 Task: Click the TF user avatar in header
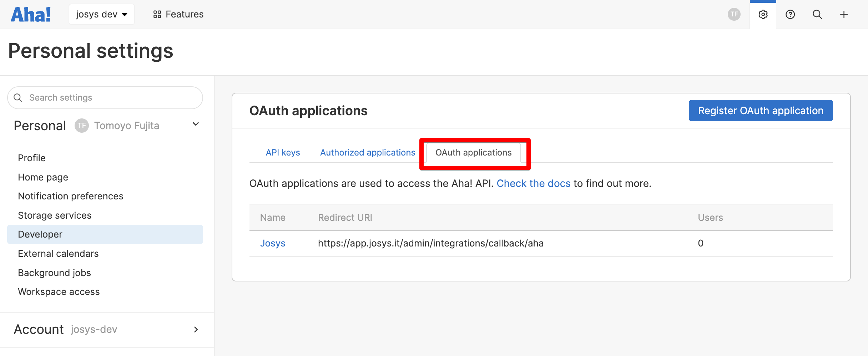click(x=734, y=15)
